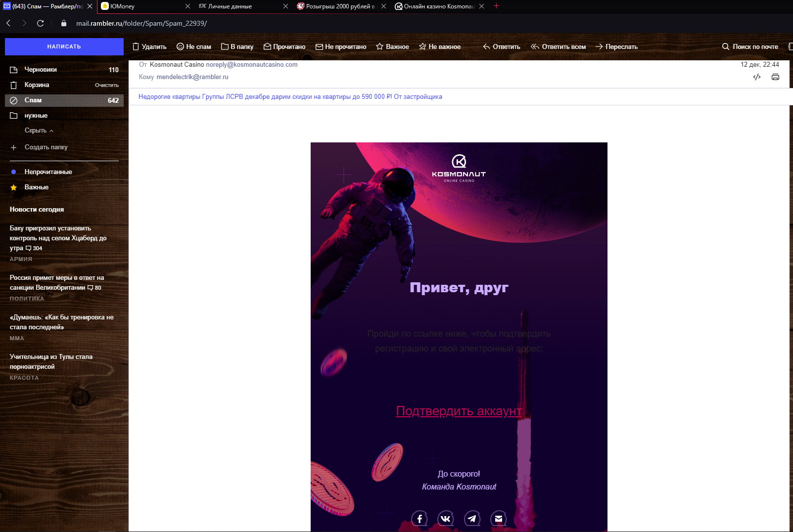Viewport: 793px width, 532px height.
Task: Switch to the Онлайн казино Kosmonaut tab
Action: (436, 6)
